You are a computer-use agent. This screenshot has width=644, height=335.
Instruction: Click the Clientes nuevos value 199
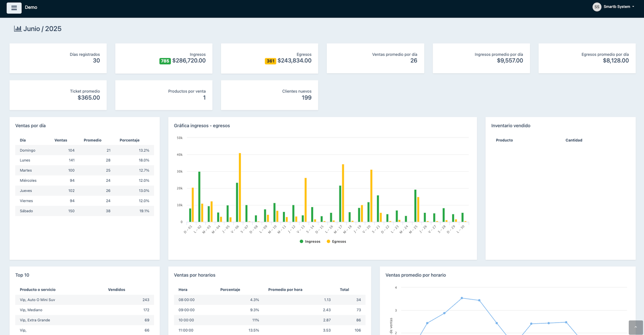307,98
